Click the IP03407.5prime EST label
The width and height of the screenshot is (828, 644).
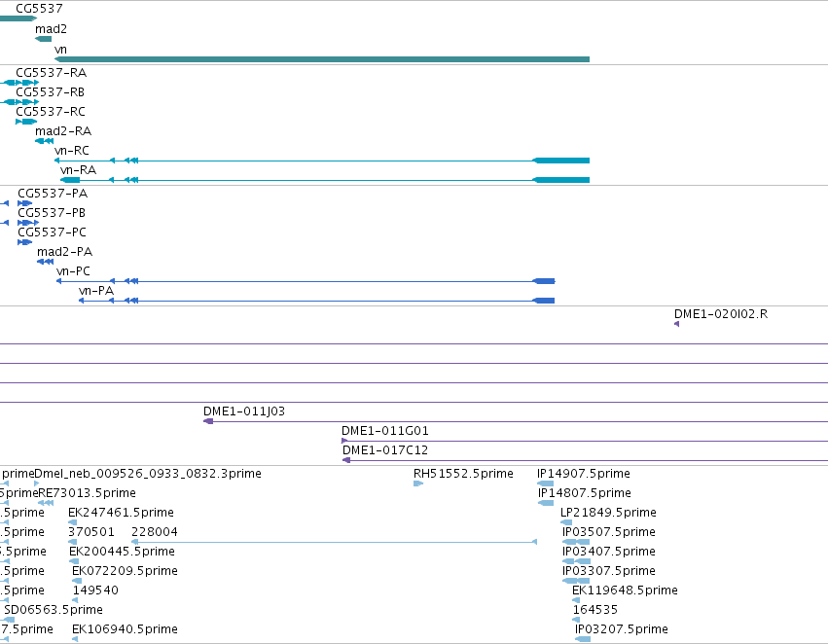click(x=609, y=552)
